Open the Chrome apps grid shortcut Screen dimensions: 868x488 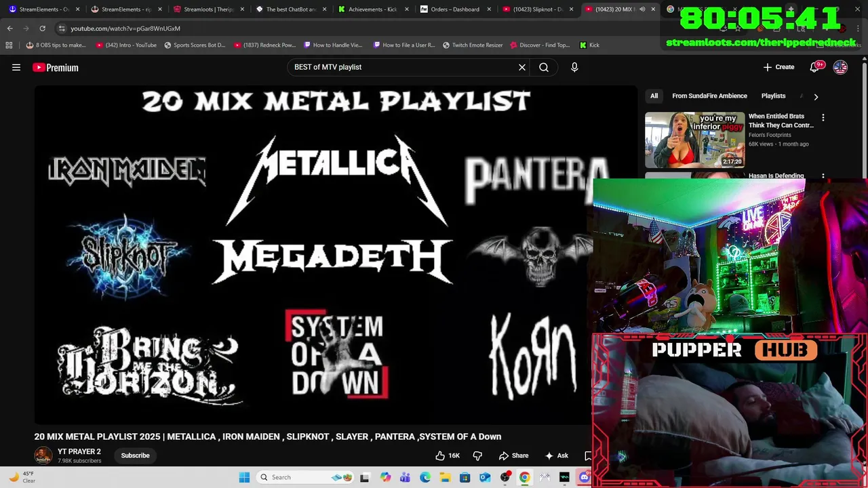9,45
